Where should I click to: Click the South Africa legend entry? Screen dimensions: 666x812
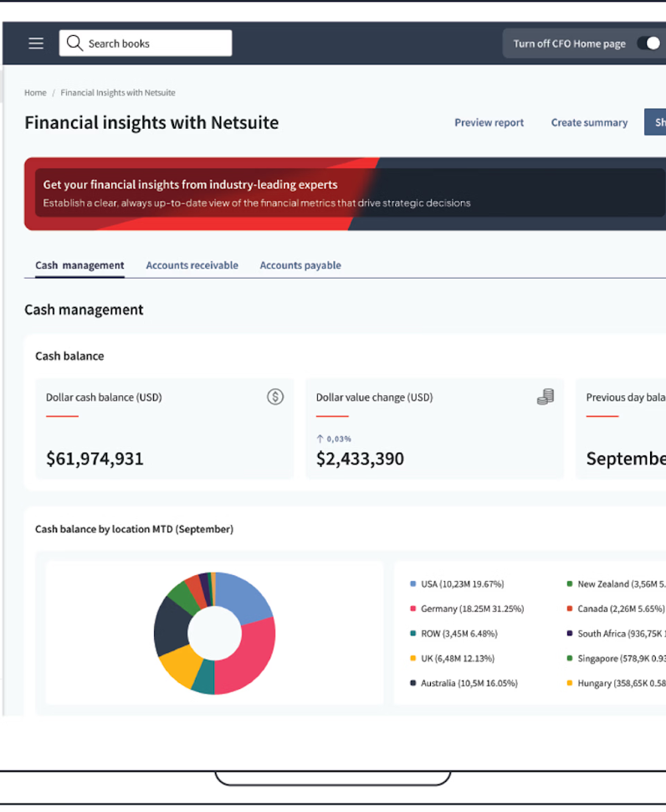tap(617, 634)
